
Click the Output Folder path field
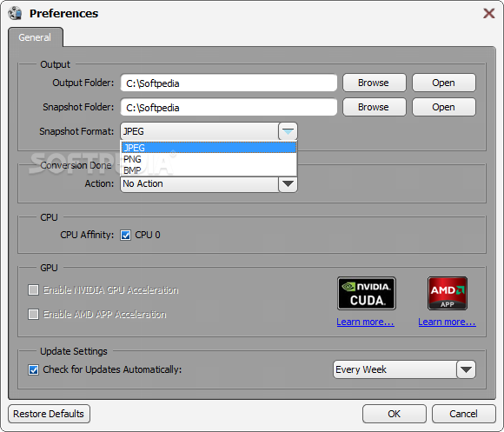coord(229,83)
